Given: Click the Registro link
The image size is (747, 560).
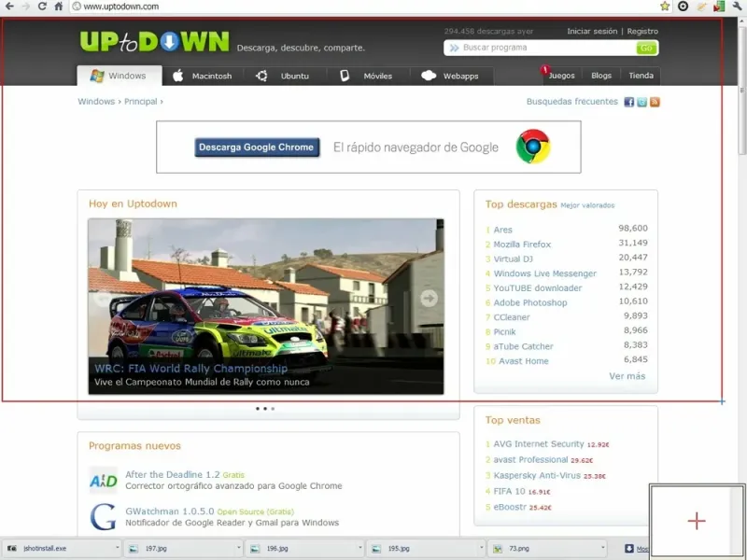Looking at the screenshot, I should [642, 31].
